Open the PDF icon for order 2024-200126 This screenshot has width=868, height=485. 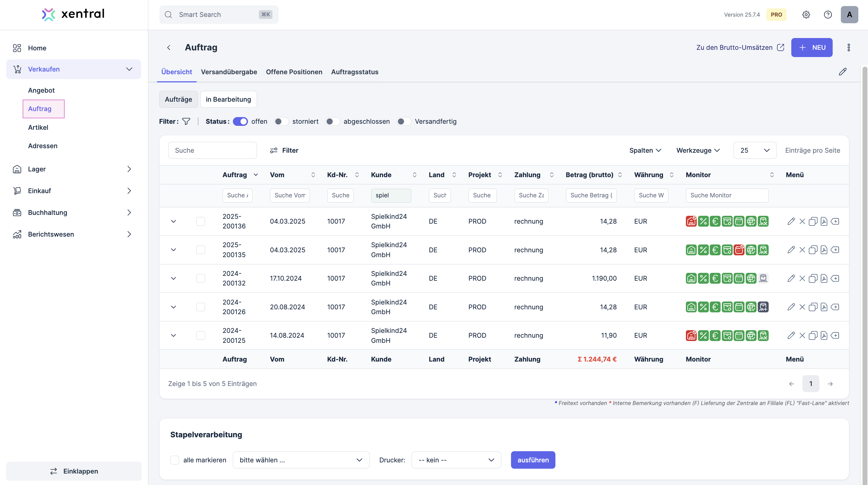point(824,307)
